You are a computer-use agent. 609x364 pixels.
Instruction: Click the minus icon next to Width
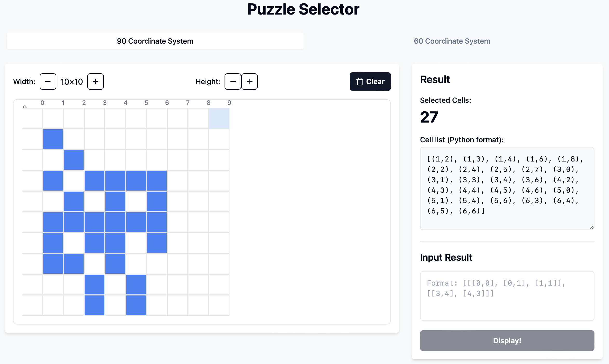(x=48, y=82)
